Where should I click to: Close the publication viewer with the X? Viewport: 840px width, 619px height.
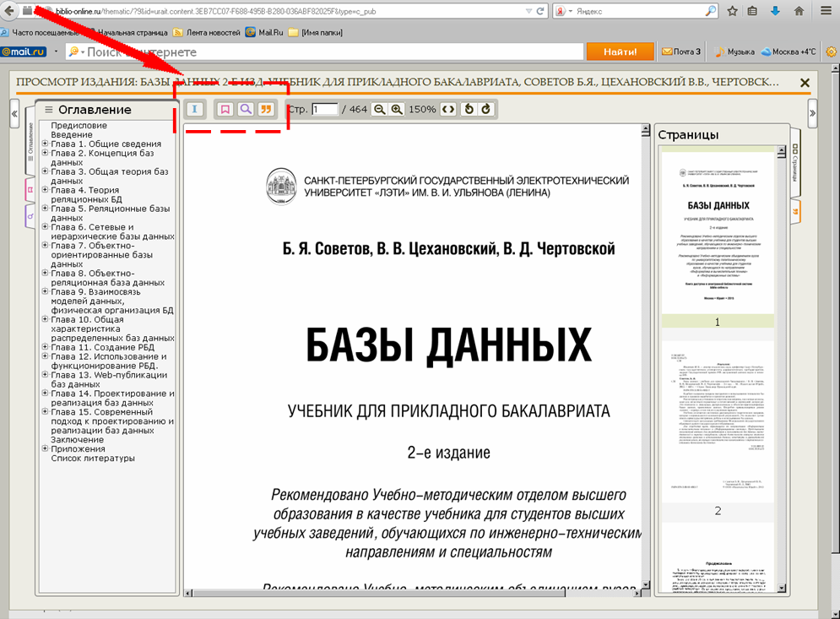point(805,83)
